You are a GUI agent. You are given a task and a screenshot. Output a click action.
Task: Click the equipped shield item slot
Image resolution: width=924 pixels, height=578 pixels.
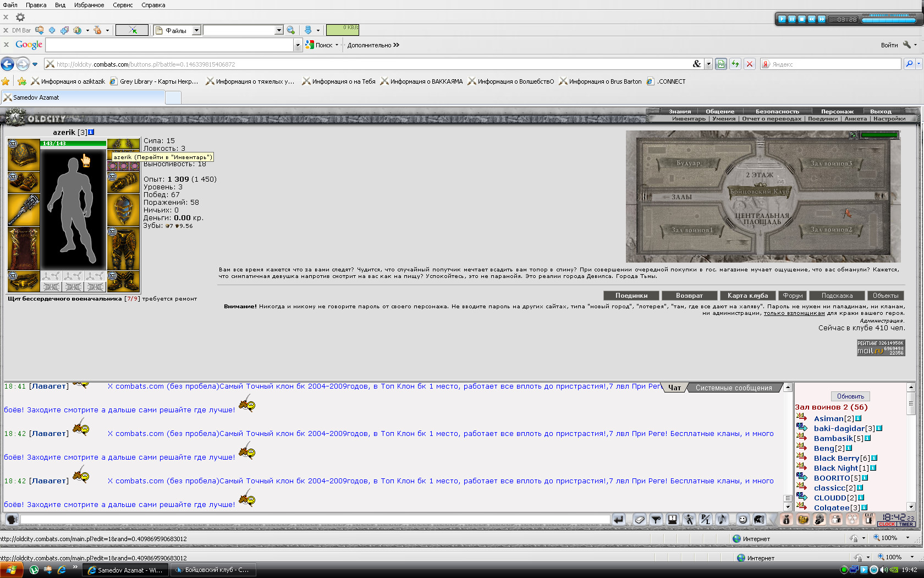point(123,210)
